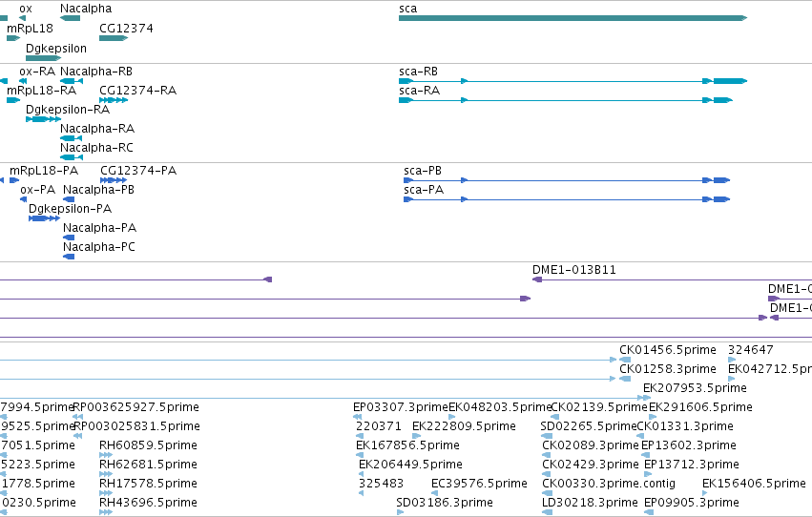
Task: Select the Nacalpha-RC transcript
Action: point(72,157)
